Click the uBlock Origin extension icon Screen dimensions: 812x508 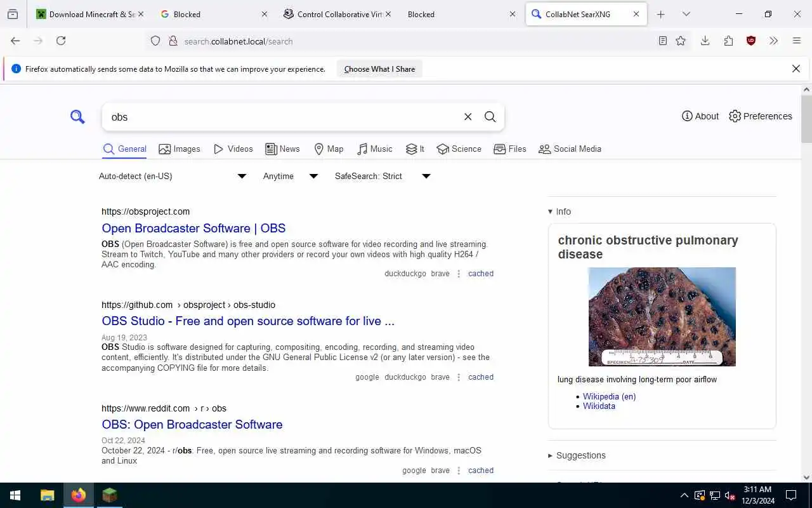click(751, 41)
